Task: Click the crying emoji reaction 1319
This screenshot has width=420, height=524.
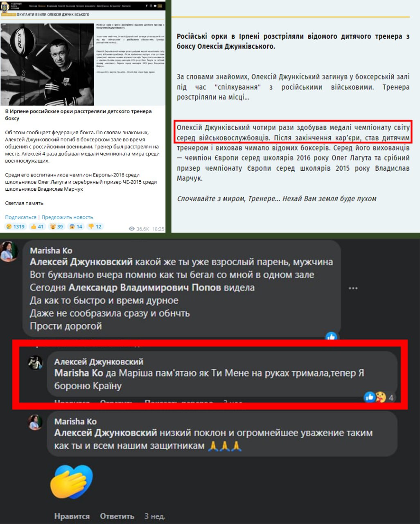Action: tap(15, 226)
